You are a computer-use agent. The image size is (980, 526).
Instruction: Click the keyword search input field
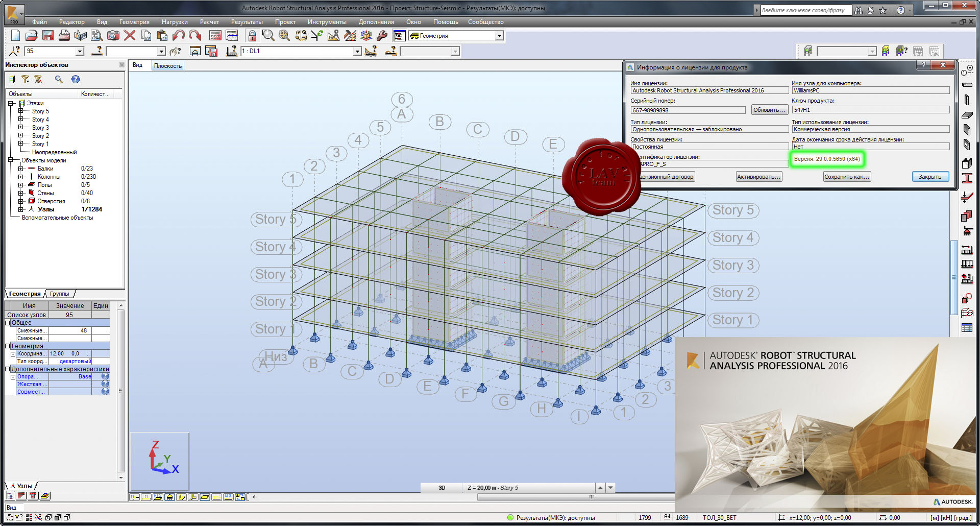(x=805, y=10)
